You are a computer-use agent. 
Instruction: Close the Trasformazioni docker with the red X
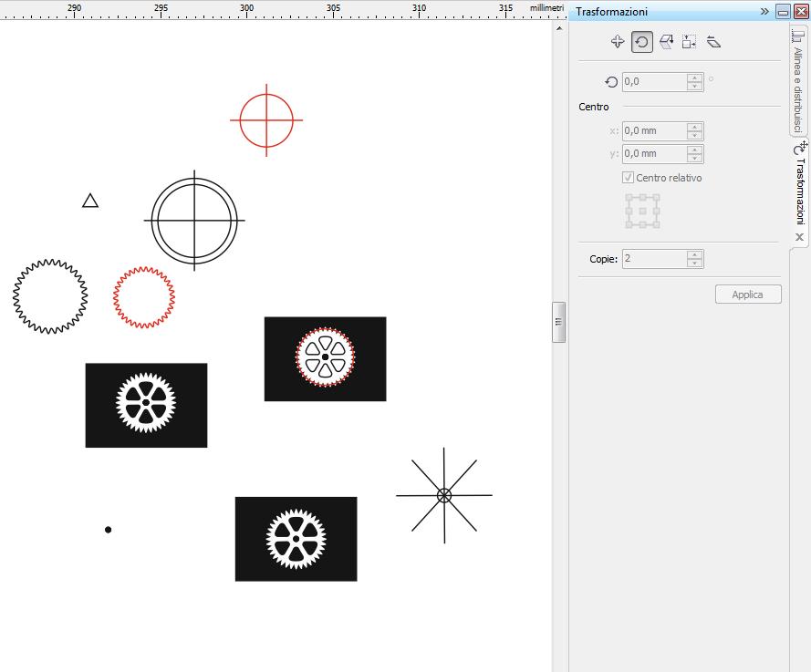pos(801,11)
